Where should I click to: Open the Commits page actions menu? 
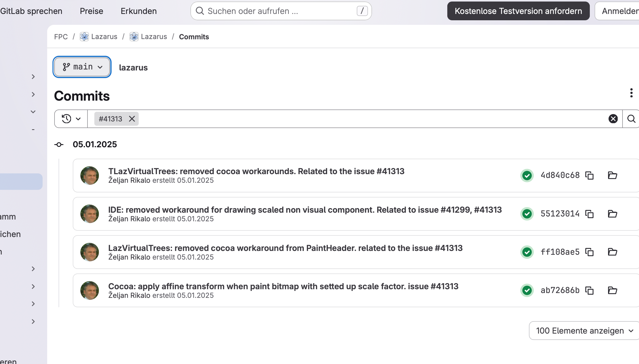[631, 93]
